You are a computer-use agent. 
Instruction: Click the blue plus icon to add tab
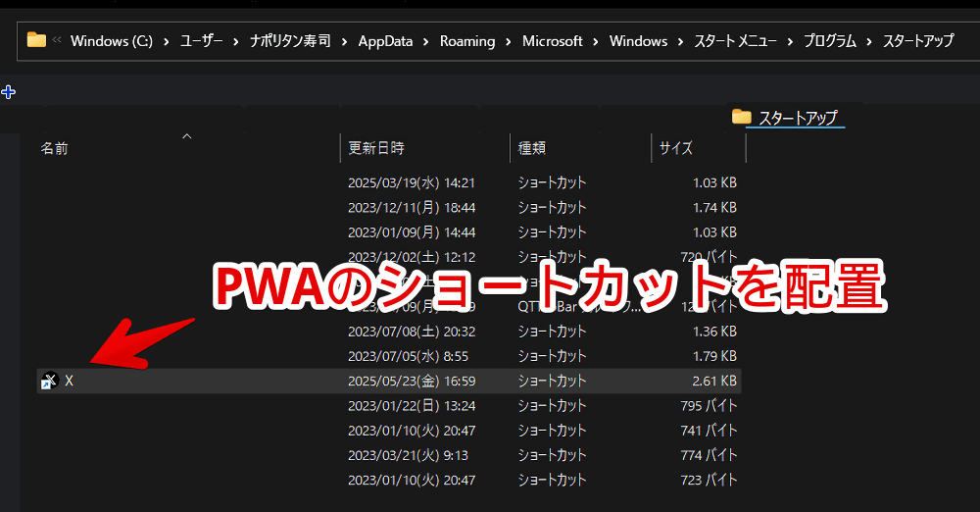click(8, 92)
